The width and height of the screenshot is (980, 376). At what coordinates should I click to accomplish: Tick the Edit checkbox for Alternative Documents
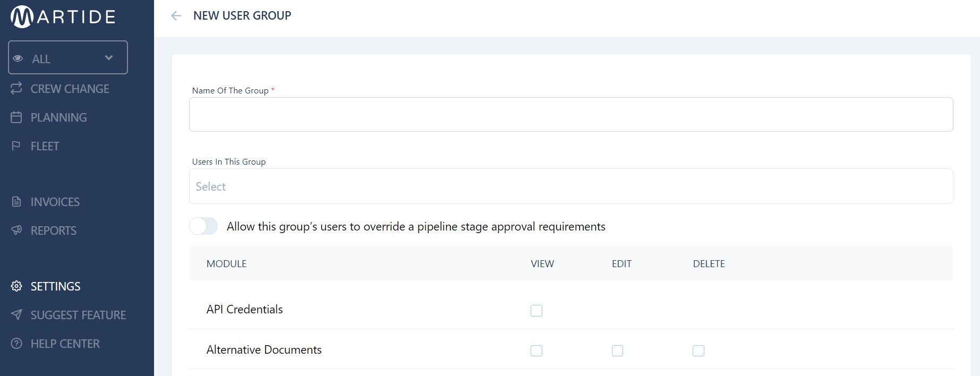(617, 351)
